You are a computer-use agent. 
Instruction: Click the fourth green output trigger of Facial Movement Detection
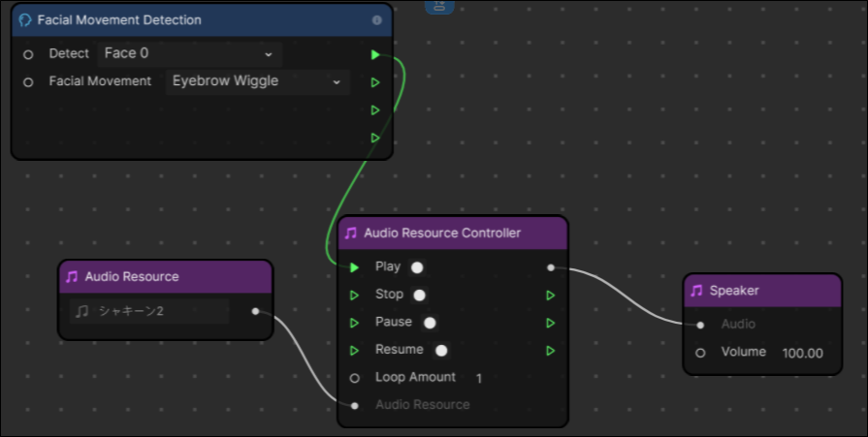tap(375, 138)
